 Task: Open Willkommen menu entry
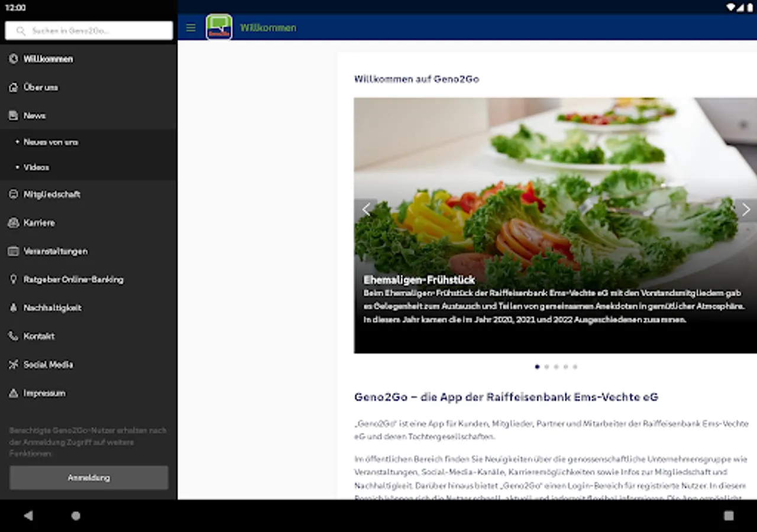click(89, 59)
